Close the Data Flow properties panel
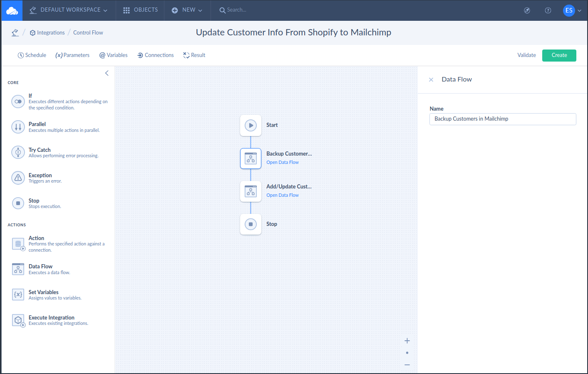 tap(431, 79)
